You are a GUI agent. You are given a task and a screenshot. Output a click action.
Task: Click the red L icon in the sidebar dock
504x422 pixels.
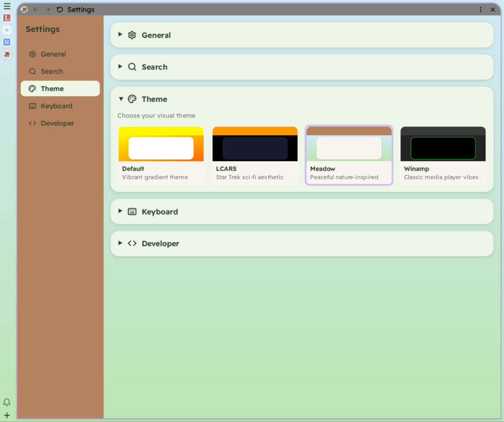coord(6,18)
